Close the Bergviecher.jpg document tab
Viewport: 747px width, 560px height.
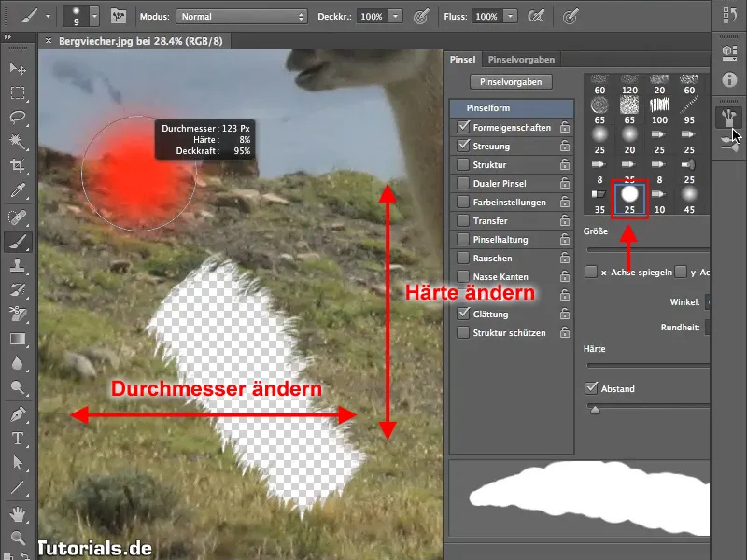click(x=49, y=41)
